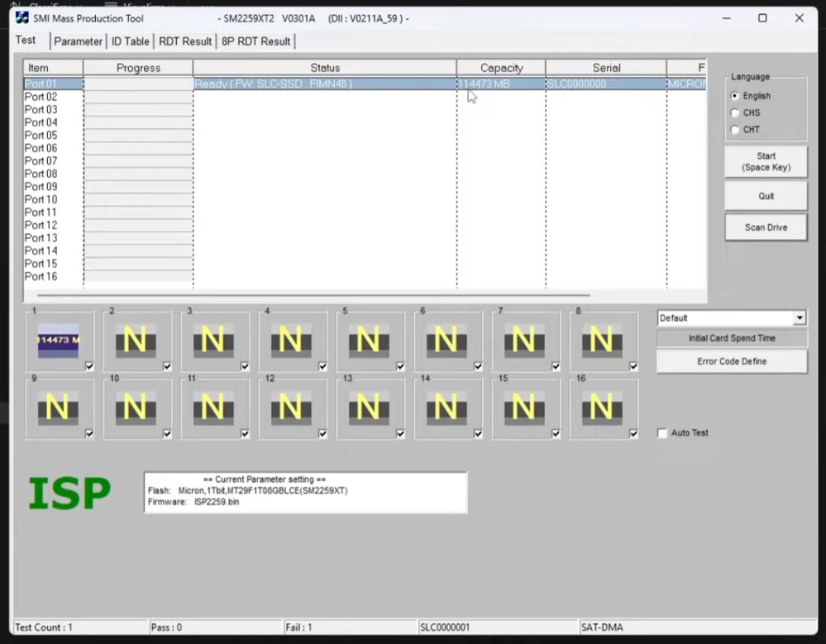Select port 12 N status icon

pyautogui.click(x=290, y=408)
